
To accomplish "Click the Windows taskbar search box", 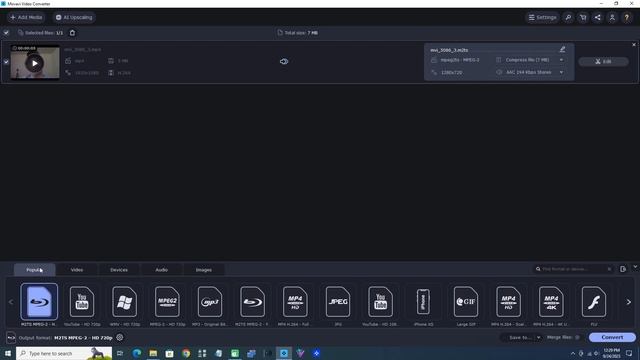I will tap(64, 353).
